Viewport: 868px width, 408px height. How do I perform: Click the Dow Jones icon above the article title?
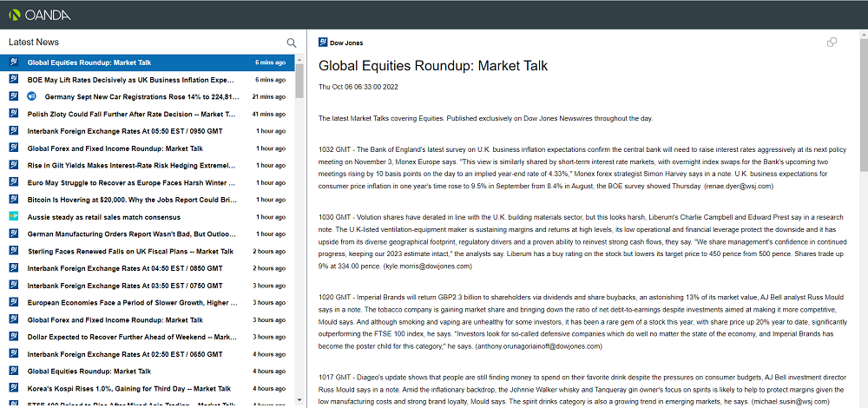point(323,43)
